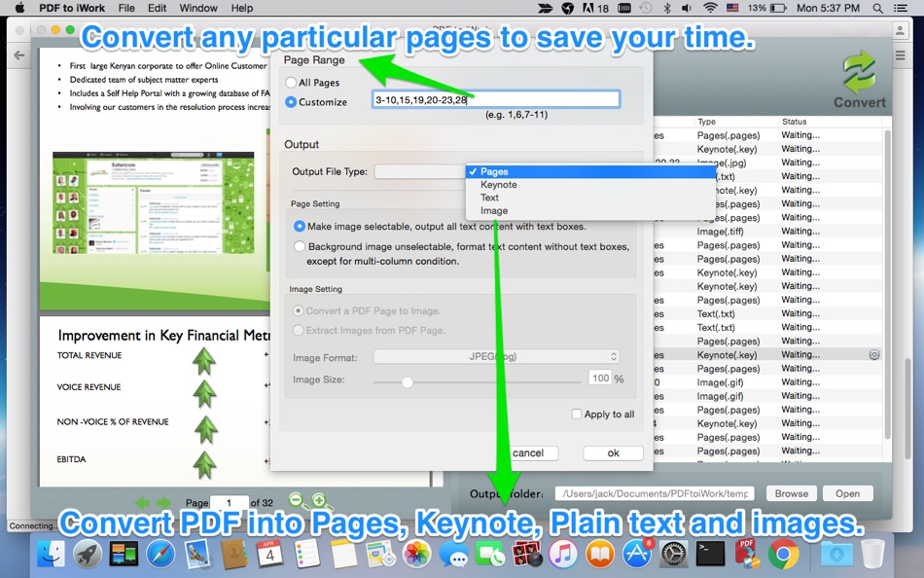Click the volume icon in menu bar
This screenshot has height=578, width=924.
coord(687,8)
